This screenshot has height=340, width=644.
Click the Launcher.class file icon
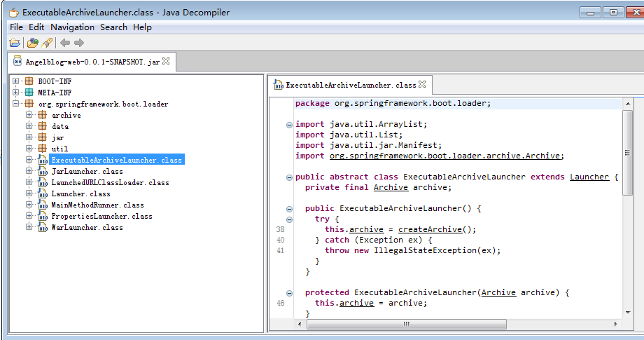point(43,193)
